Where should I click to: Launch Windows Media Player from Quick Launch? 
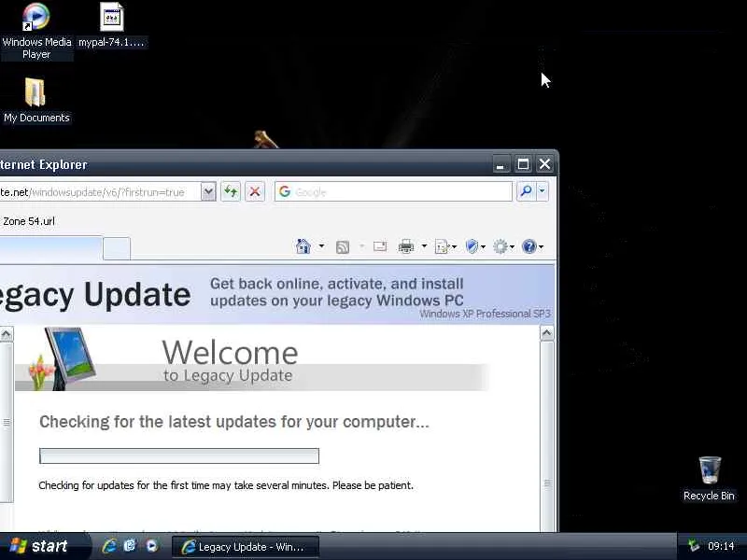pyautogui.click(x=152, y=546)
